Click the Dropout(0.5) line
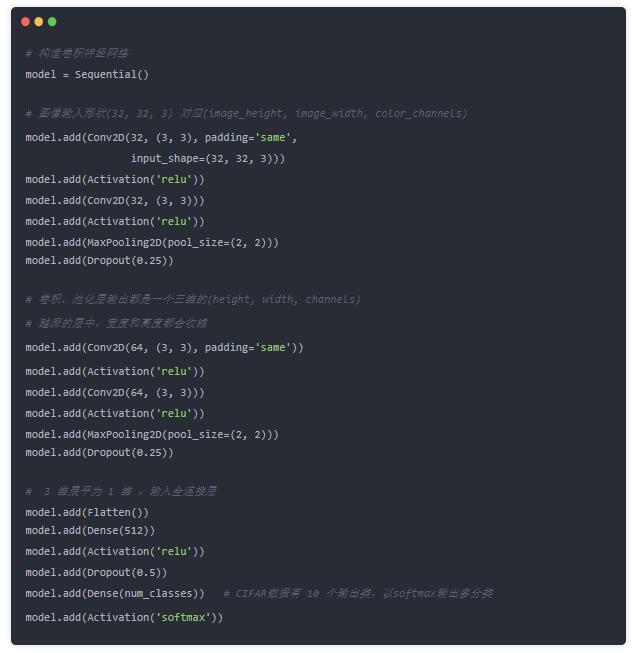This screenshot has width=634, height=653. coord(96,573)
